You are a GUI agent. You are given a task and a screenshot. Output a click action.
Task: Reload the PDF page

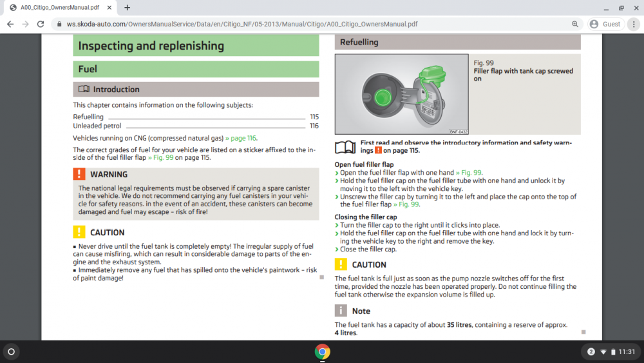[x=40, y=25]
